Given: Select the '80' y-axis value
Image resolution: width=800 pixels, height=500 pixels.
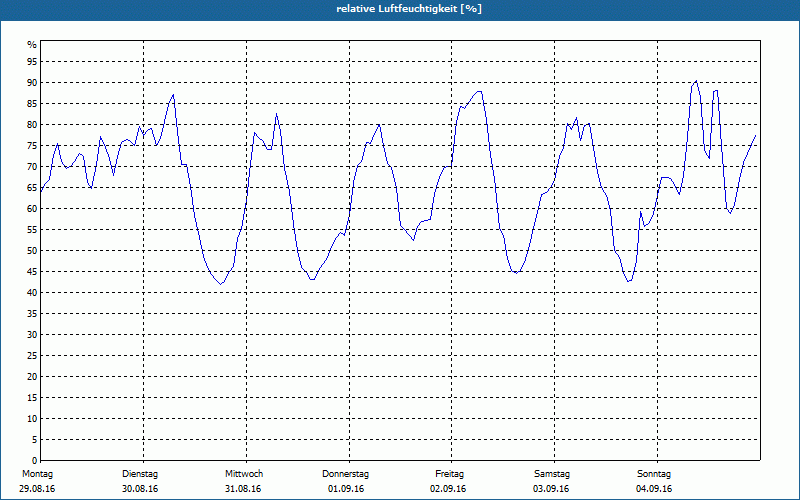Looking at the screenshot, I should point(32,124).
